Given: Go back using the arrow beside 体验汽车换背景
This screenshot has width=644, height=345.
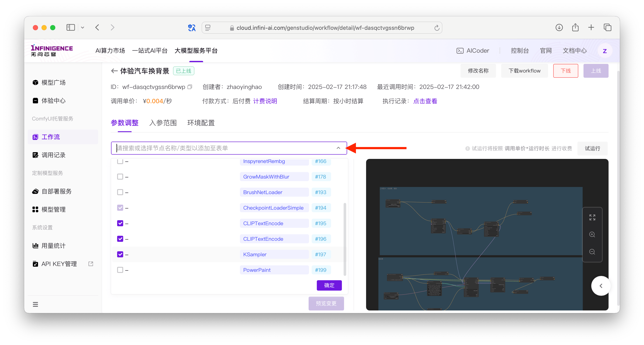Looking at the screenshot, I should click(x=114, y=71).
